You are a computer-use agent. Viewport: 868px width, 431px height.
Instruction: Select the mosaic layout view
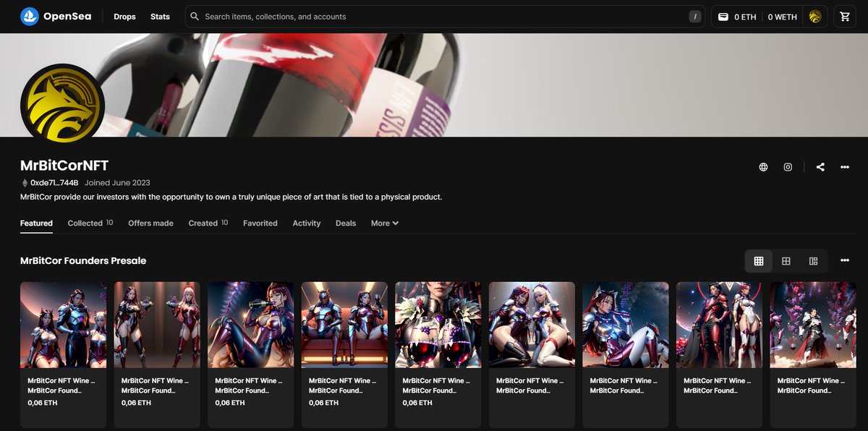(814, 261)
